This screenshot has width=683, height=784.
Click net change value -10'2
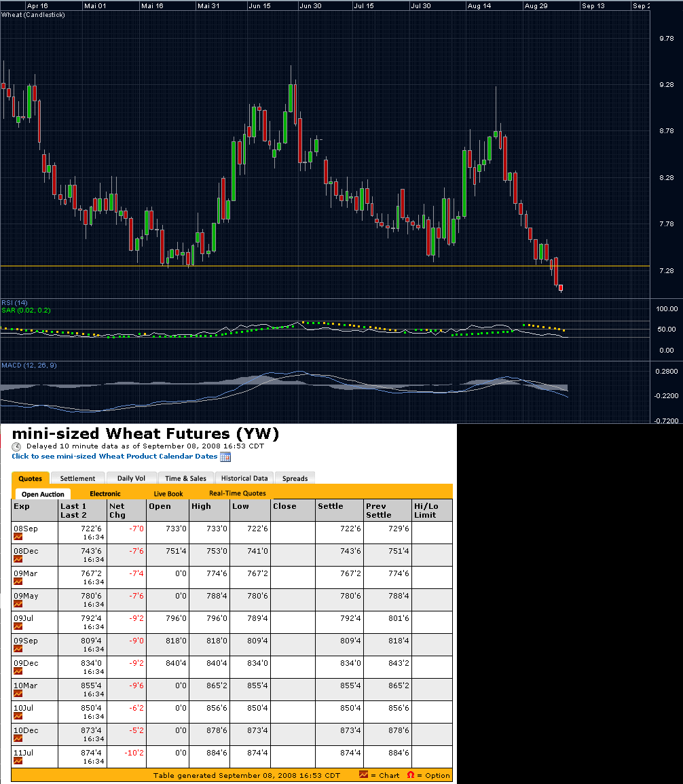point(134,753)
